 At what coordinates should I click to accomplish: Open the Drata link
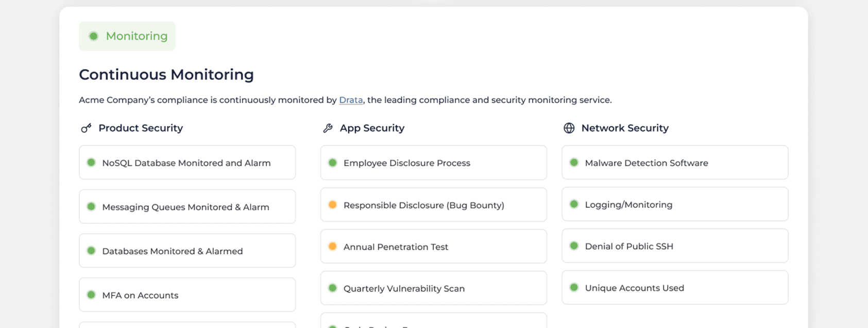click(351, 100)
